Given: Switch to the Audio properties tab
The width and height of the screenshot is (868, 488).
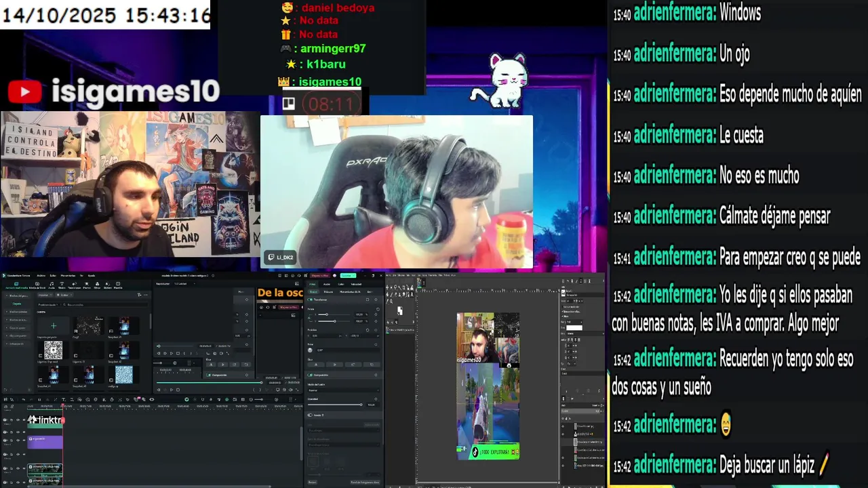Looking at the screenshot, I should pyautogui.click(x=327, y=284).
